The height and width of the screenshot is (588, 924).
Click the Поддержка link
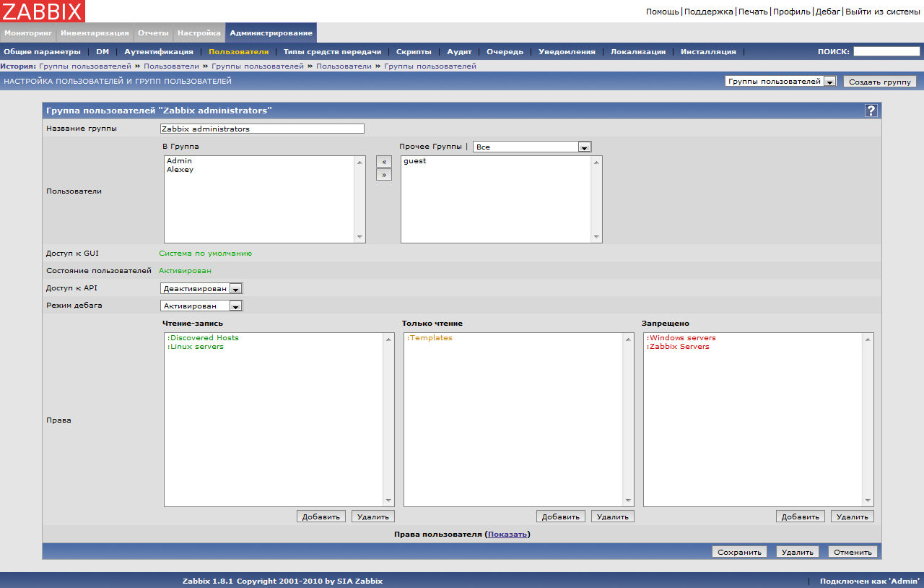(x=709, y=12)
